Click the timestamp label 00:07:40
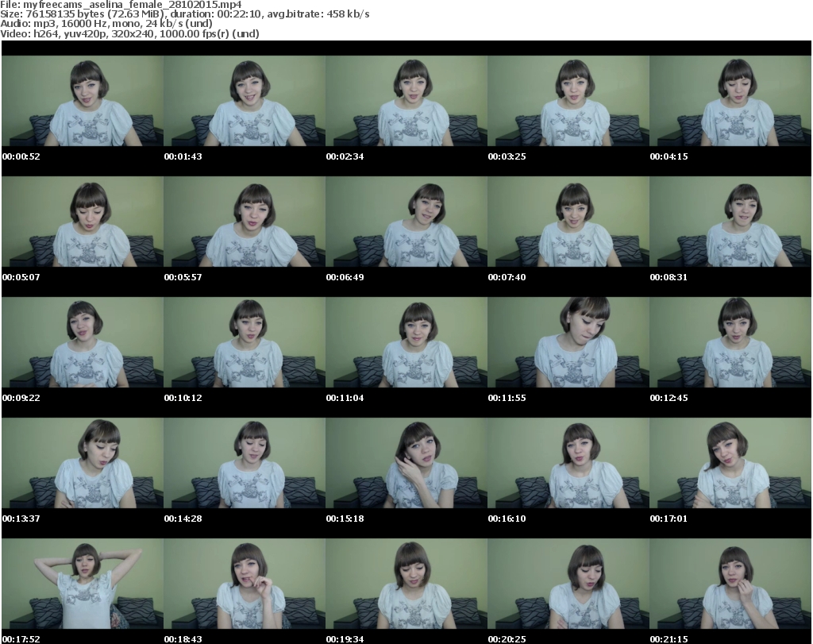Image resolution: width=813 pixels, height=644 pixels. pyautogui.click(x=507, y=277)
